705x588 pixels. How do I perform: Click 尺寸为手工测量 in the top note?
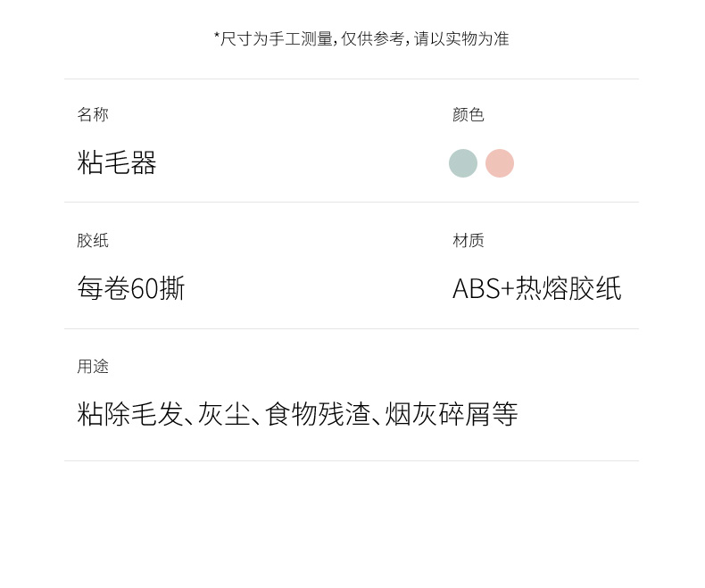[x=278, y=38]
